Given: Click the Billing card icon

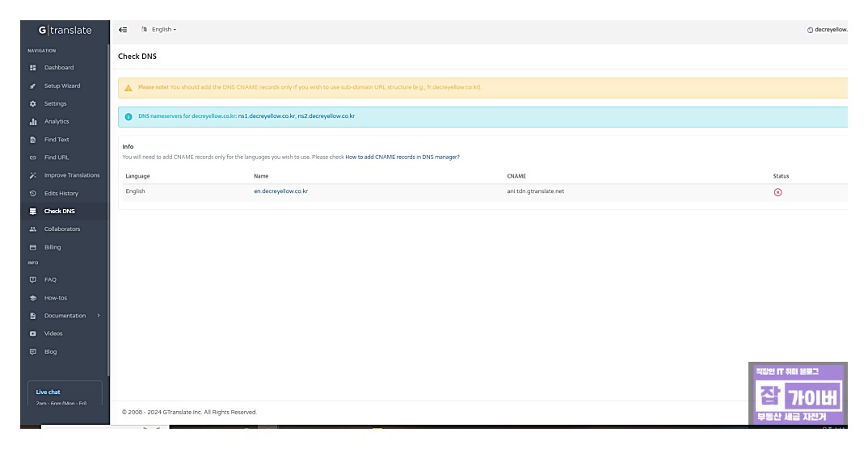Looking at the screenshot, I should coord(32,247).
